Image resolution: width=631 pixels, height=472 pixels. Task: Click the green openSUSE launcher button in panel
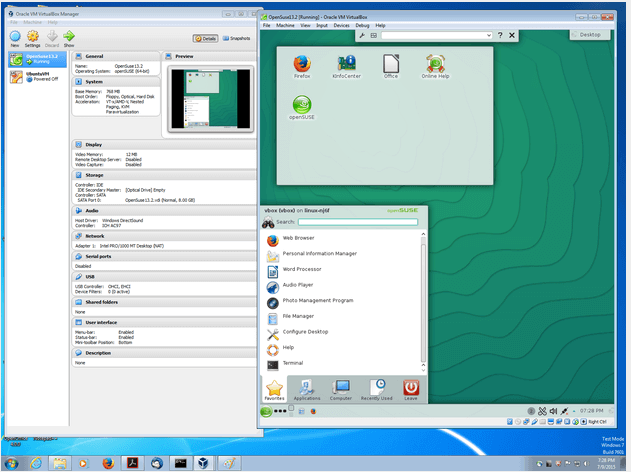point(266,411)
